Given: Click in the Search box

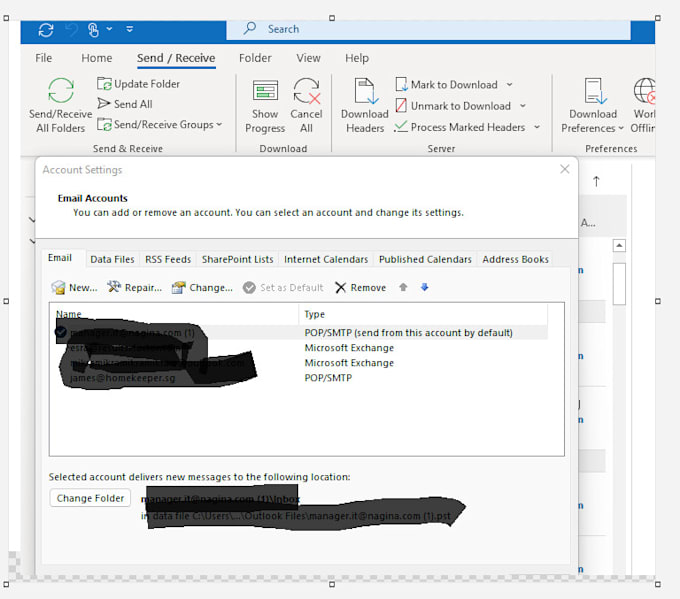Looking at the screenshot, I should (428, 29).
